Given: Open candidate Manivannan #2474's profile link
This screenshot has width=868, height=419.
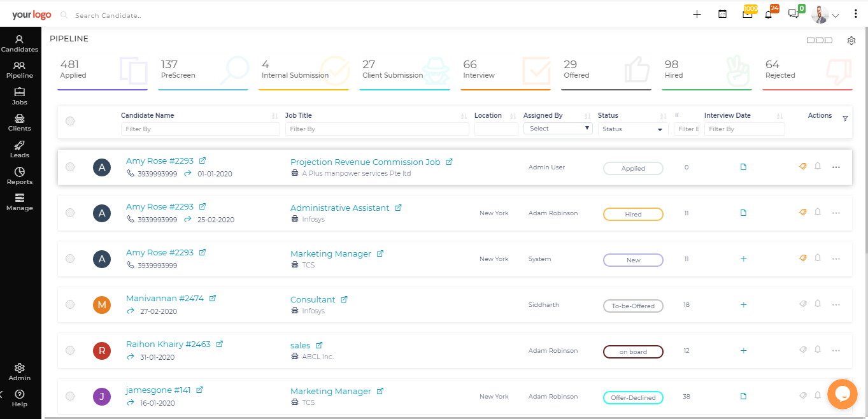Looking at the screenshot, I should [166, 298].
